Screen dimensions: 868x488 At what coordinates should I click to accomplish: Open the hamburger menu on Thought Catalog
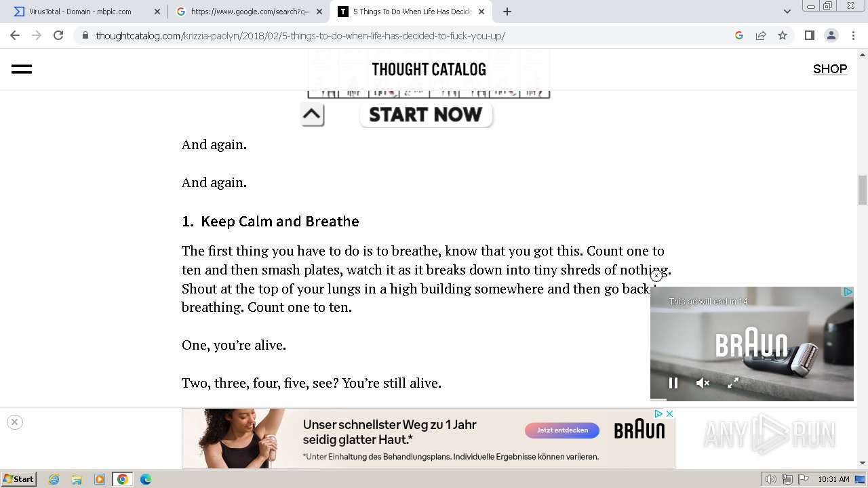22,69
